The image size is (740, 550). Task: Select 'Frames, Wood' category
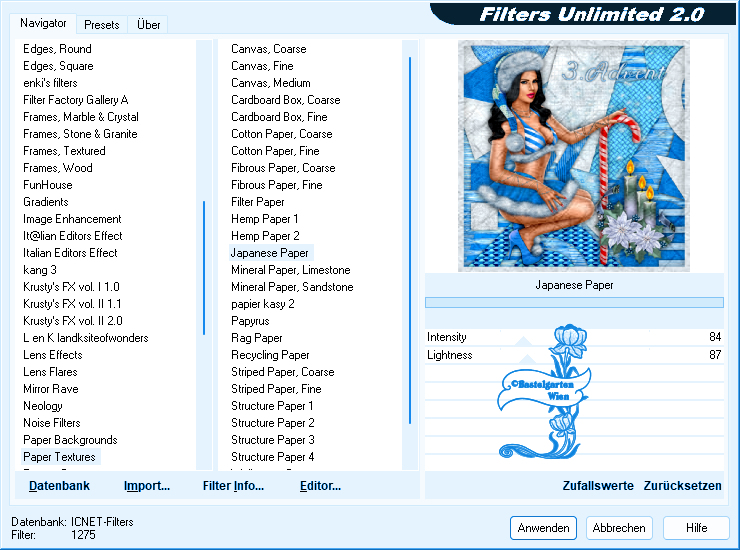pyautogui.click(x=58, y=168)
